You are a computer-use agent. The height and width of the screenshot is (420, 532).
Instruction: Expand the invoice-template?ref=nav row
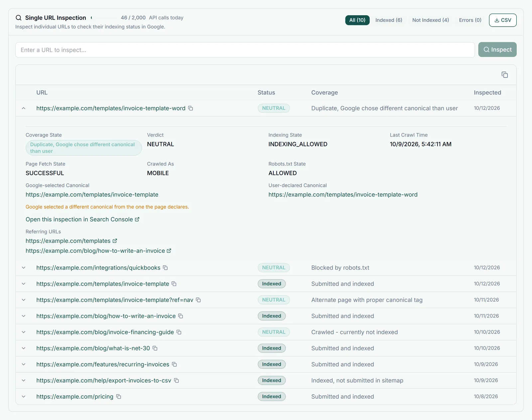point(24,300)
